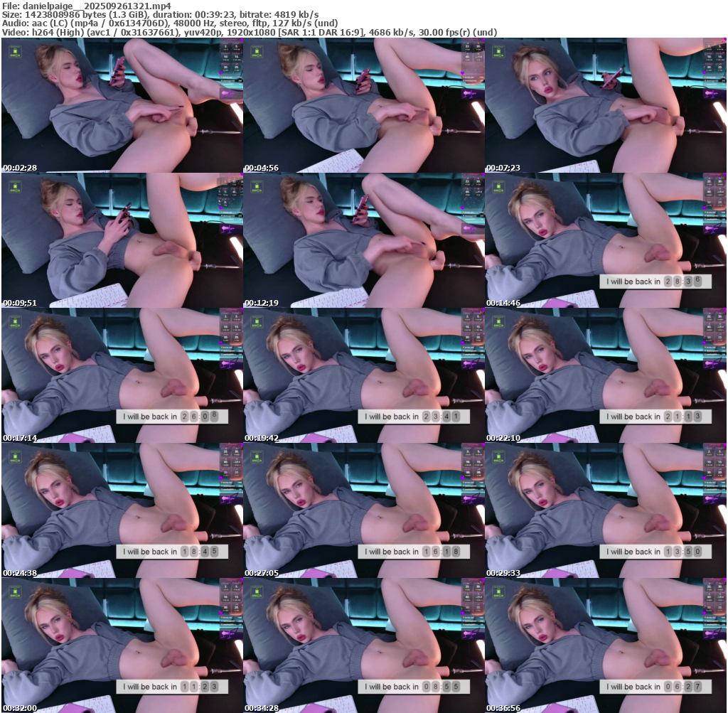
Task: Click the green overlay icon in the 00:19:42 frame
Action: point(257,321)
